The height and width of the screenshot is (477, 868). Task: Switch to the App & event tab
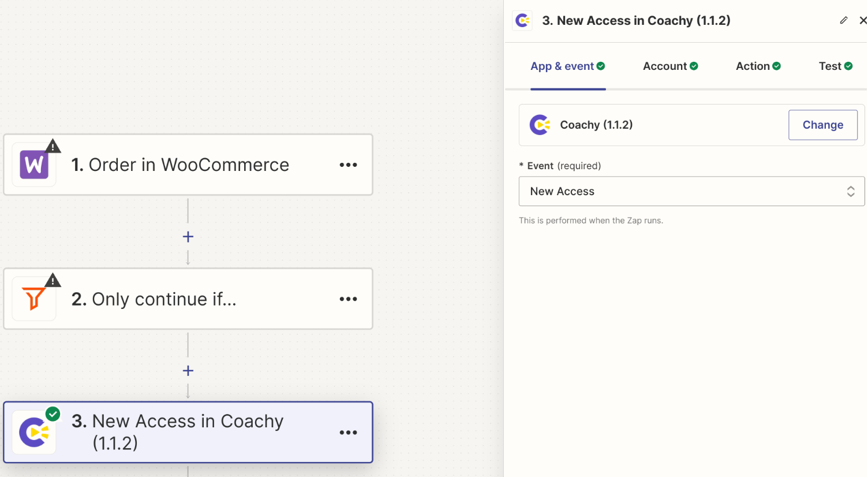(x=568, y=66)
